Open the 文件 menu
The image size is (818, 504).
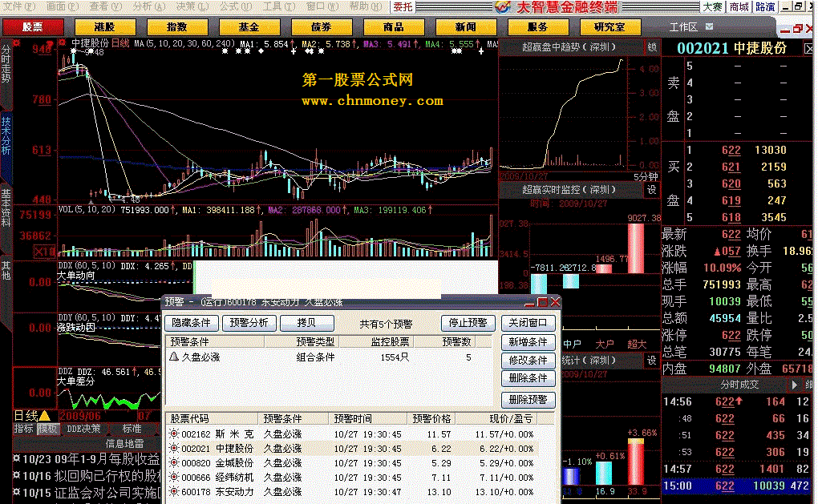coord(20,6)
